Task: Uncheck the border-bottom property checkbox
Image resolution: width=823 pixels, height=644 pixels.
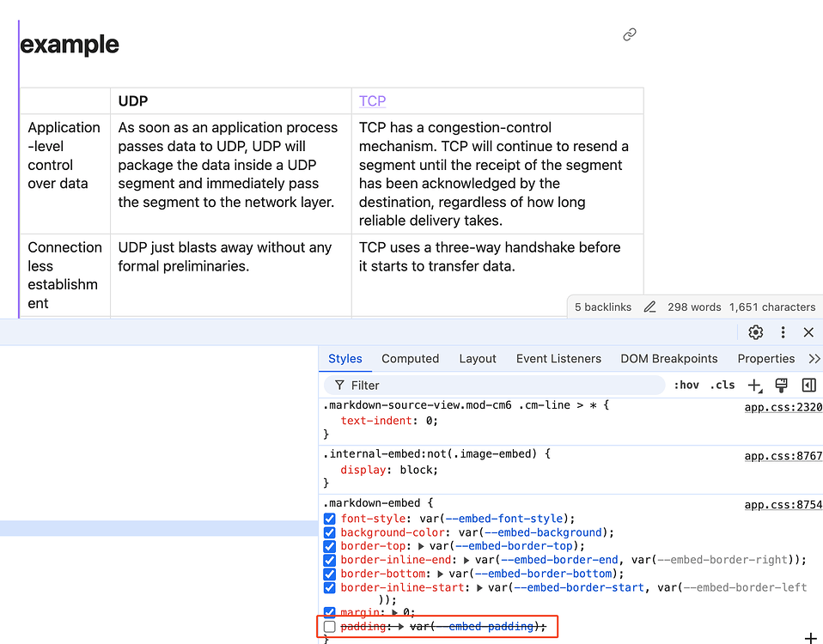Action: [x=330, y=574]
